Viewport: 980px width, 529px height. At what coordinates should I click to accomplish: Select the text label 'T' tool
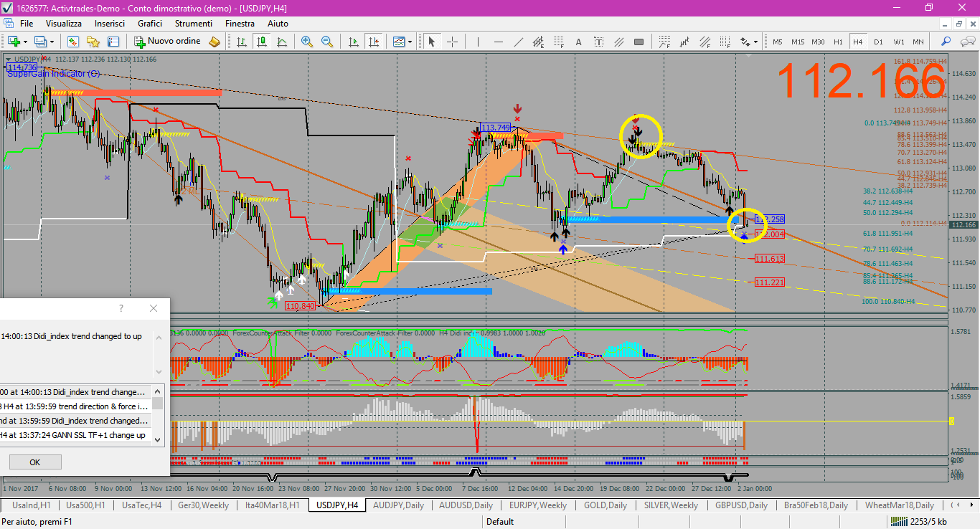pyautogui.click(x=599, y=42)
